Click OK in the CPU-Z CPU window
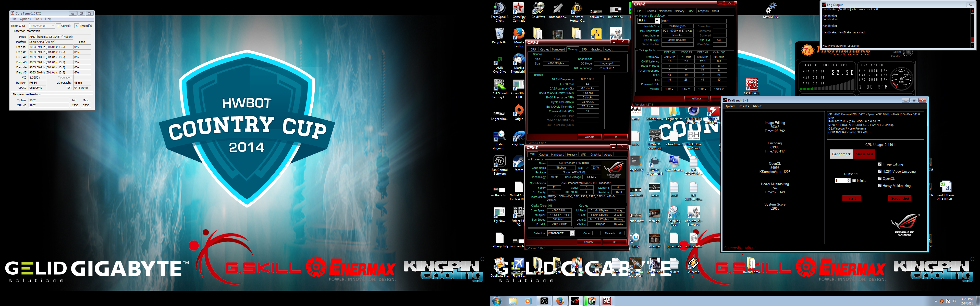This screenshot has width=980, height=306. [614, 242]
